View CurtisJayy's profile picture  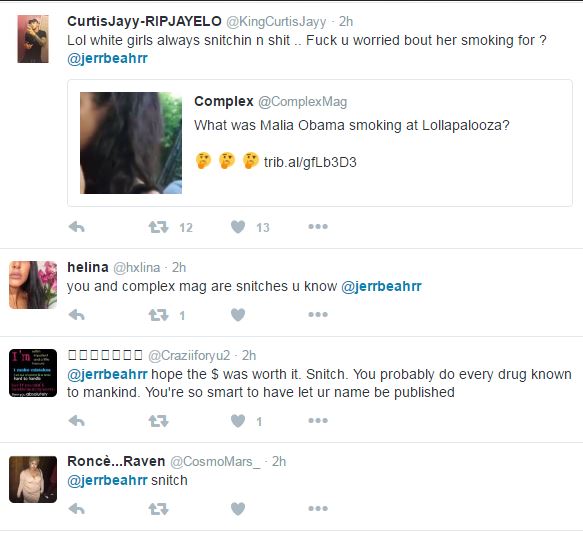(x=33, y=39)
